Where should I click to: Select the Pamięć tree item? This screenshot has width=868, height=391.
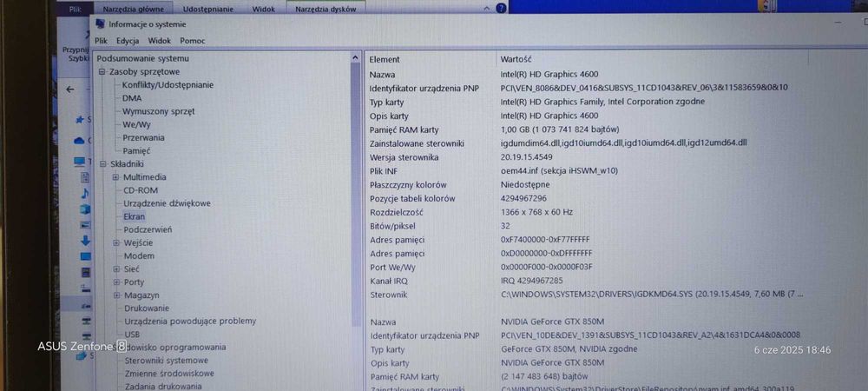pyautogui.click(x=136, y=150)
